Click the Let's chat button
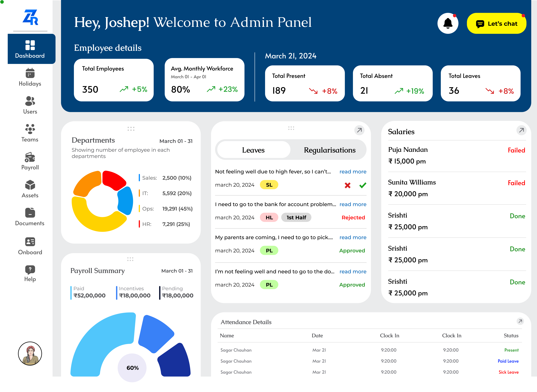 pos(496,24)
